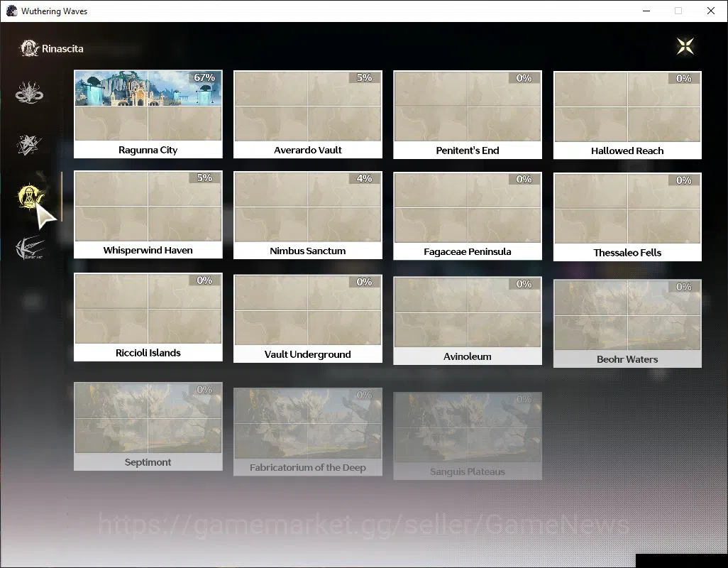This screenshot has height=568, width=728.
Task: Open the Ragunna City map card
Action: [148, 114]
